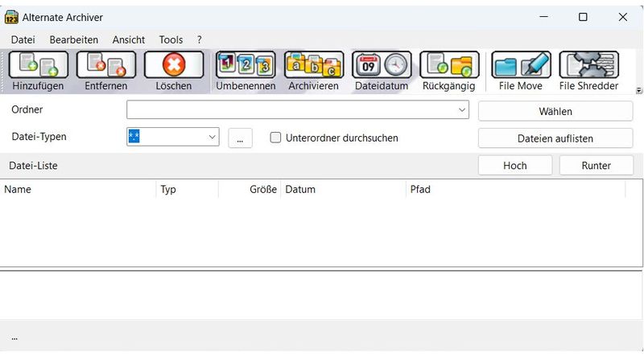Open the Tools menu
The image size is (644, 362).
[x=171, y=39]
